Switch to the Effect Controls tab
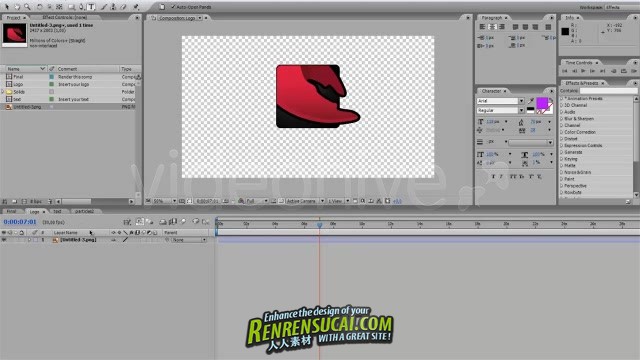Viewport: 640px width, 360px height. tap(64, 18)
